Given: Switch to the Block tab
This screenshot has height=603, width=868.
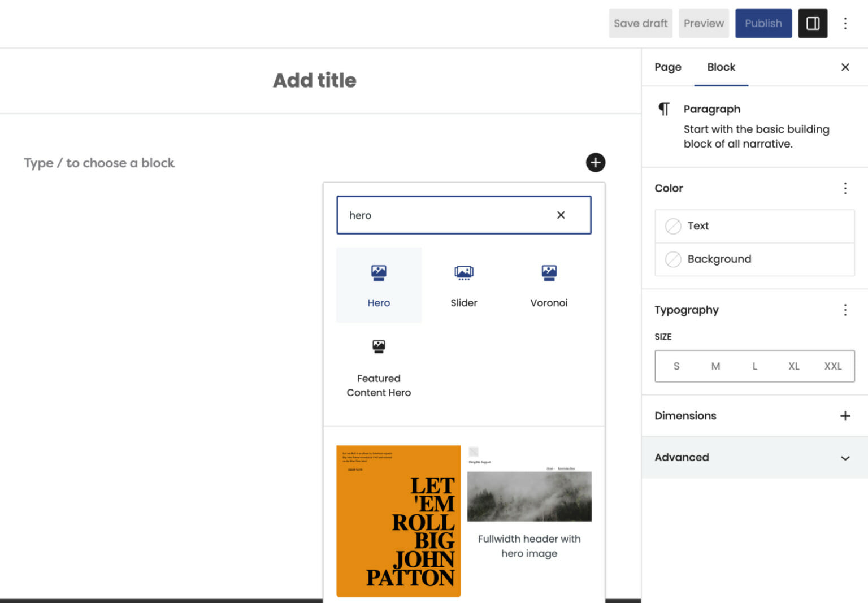Looking at the screenshot, I should tap(721, 67).
